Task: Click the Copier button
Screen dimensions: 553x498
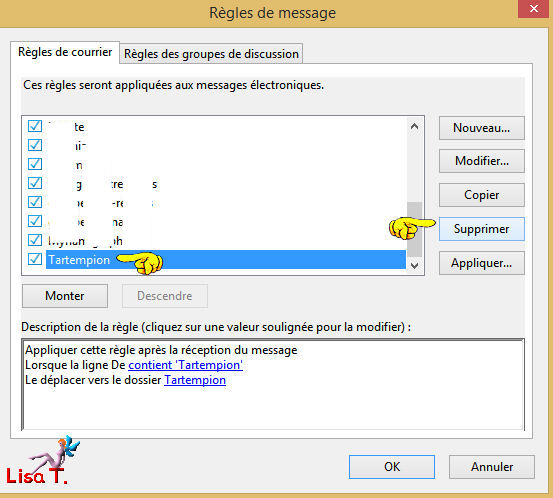Action: tap(481, 195)
